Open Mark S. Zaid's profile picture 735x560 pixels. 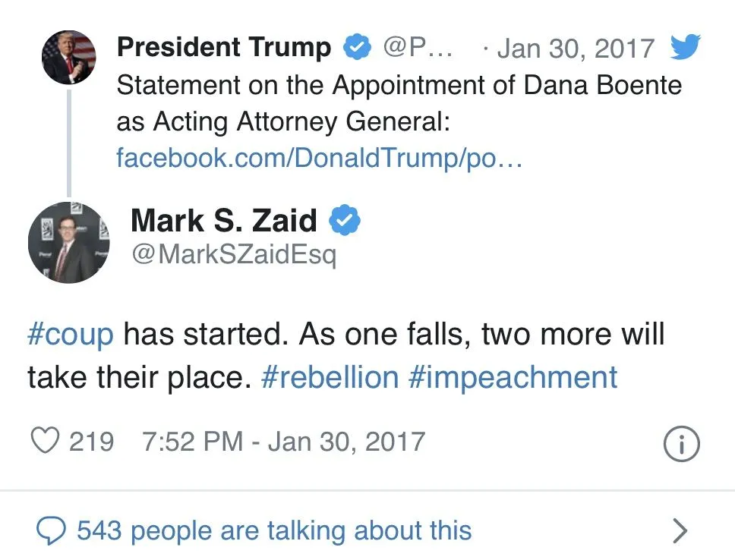click(x=69, y=242)
